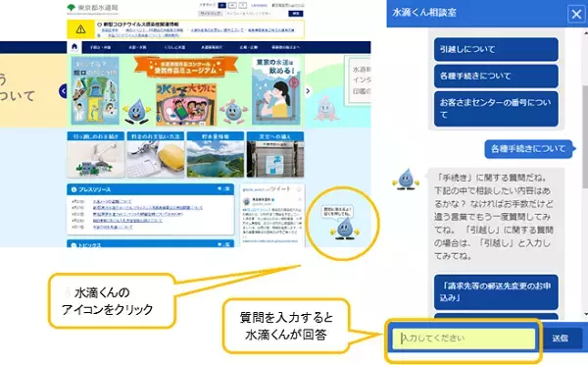This screenshot has height=365, width=588.
Task: Open the first press release link
Action: [112, 202]
